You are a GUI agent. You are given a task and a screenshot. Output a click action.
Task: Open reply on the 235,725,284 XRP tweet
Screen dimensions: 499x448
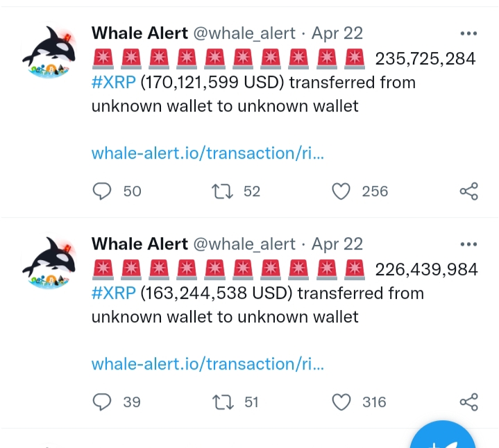click(102, 191)
